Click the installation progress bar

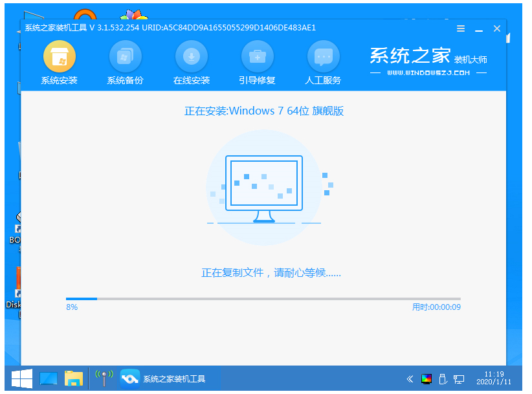pyautogui.click(x=263, y=299)
